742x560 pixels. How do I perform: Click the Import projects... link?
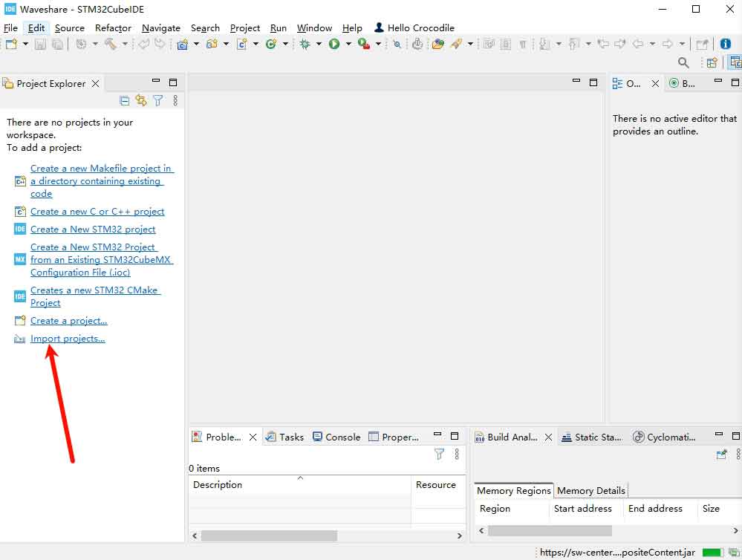pyautogui.click(x=68, y=339)
